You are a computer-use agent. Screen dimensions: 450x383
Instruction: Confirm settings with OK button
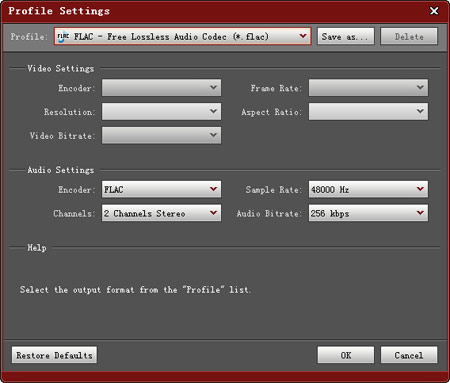[345, 355]
